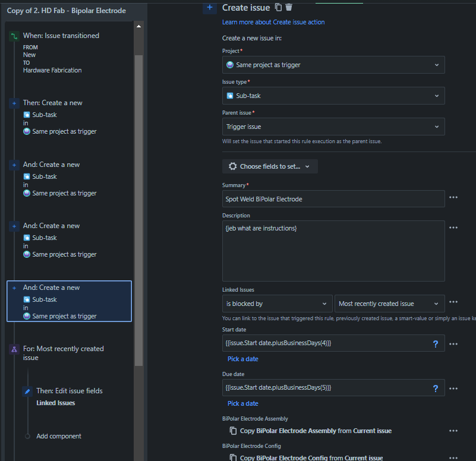Click the scroll-up arrow in rule sidebar

(138, 26)
